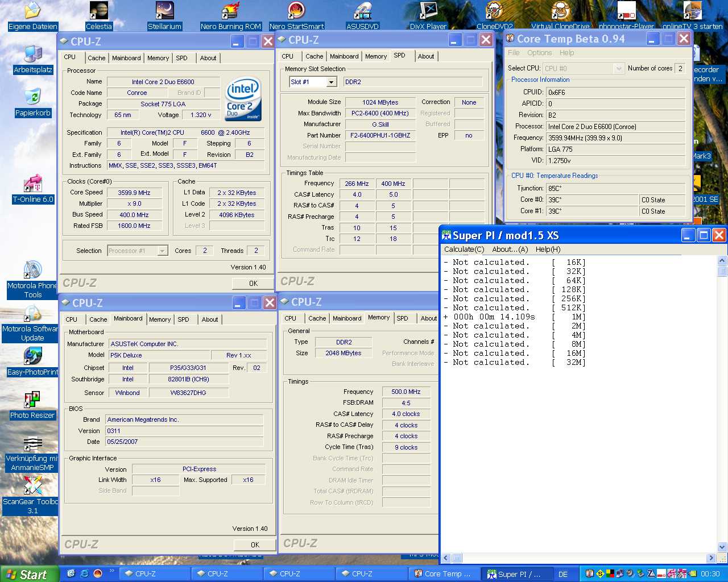
Task: Switch to Cache tab in CPU-Z processor-info window
Action: pos(96,58)
